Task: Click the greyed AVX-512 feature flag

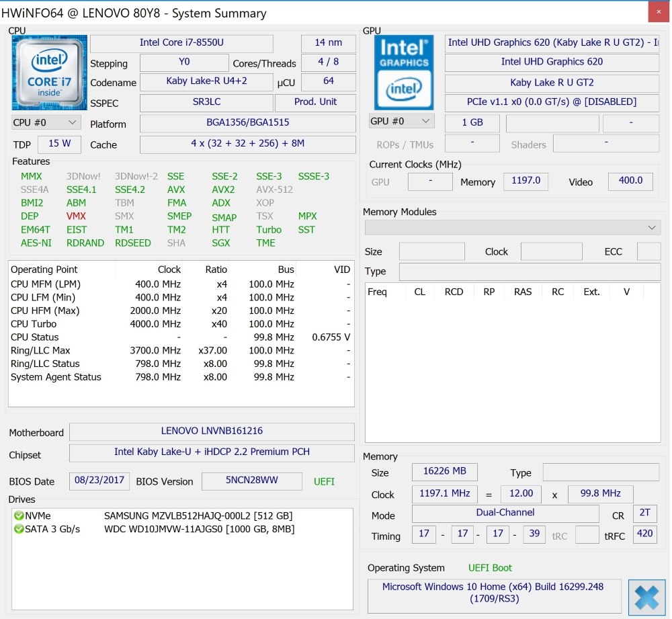Action: point(275,190)
